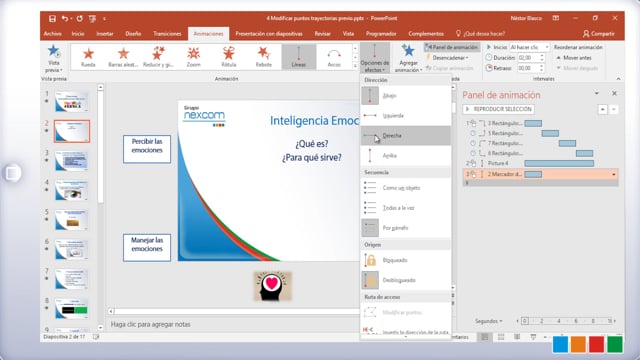Click the Save icon in title bar
This screenshot has width=640, height=360.
coord(52,18)
